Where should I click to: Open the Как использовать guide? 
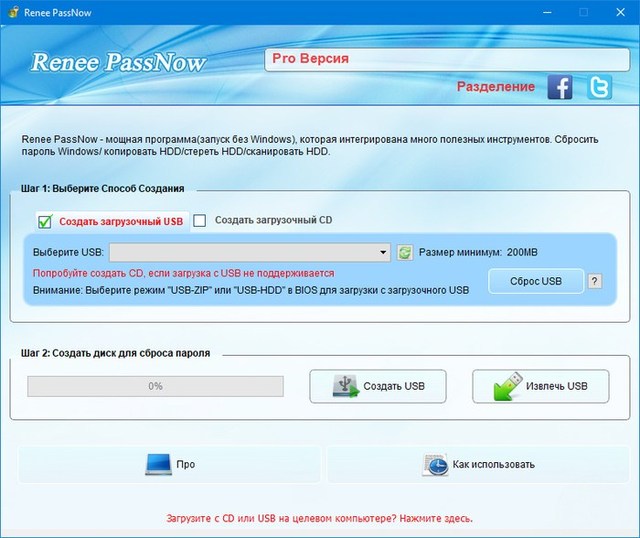480,464
